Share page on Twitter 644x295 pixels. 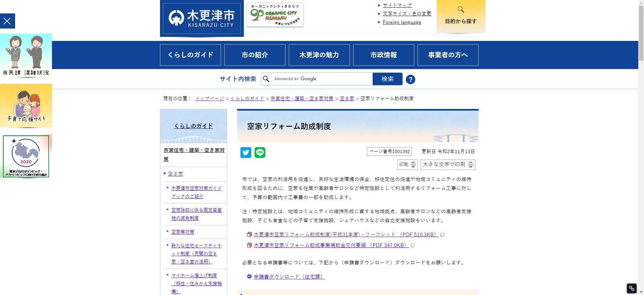pos(246,153)
